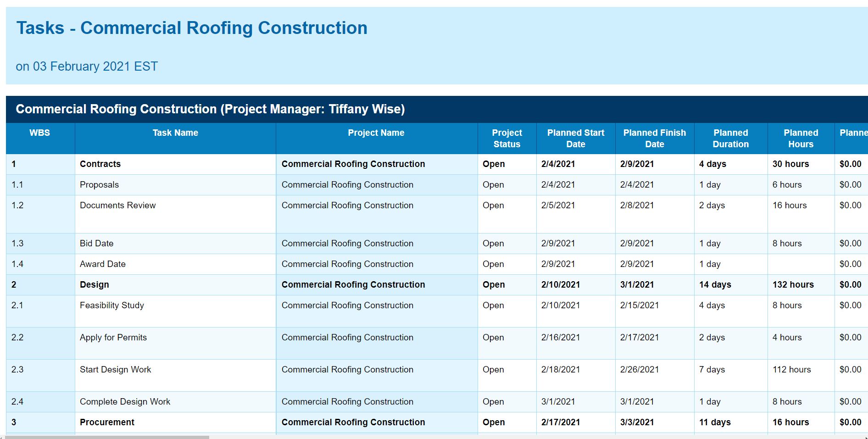The width and height of the screenshot is (868, 439).
Task: Click the report title Tasks - Commercial Roofing Construction
Action: coord(192,28)
